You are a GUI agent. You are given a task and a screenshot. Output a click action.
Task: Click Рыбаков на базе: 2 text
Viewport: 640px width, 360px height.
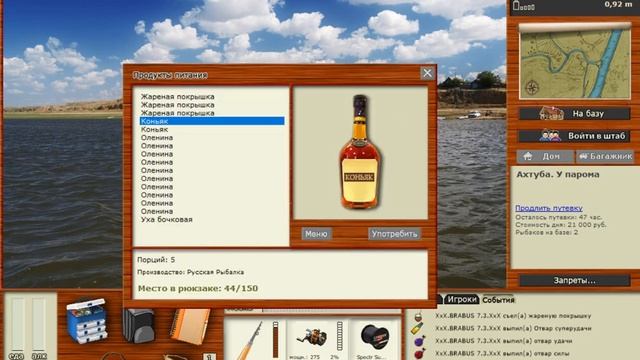[x=547, y=232]
